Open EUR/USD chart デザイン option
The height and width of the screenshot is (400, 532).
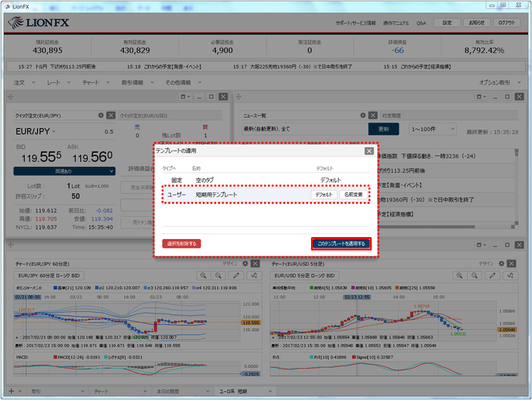pyautogui.click(x=486, y=264)
